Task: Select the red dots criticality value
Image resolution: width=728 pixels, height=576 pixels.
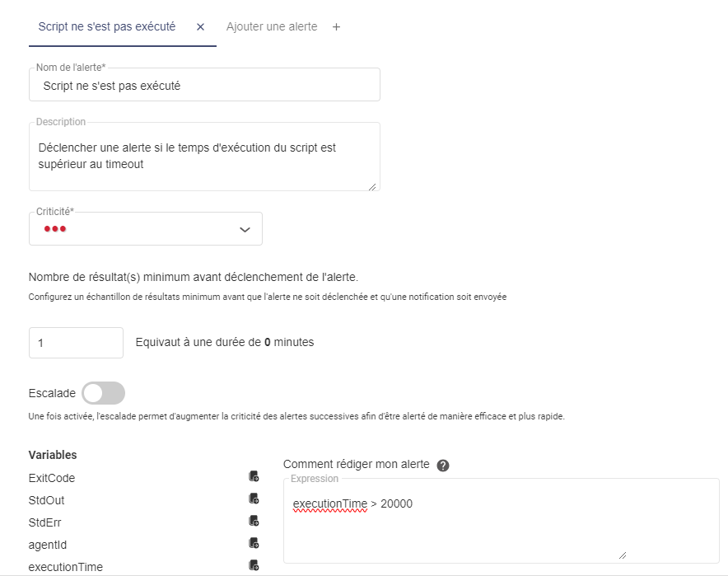Action: tap(55, 228)
